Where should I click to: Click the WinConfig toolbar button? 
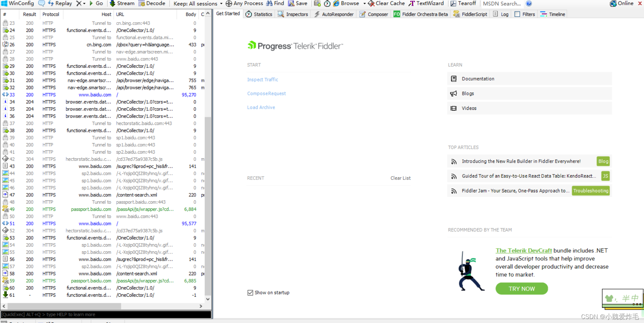[17, 3]
